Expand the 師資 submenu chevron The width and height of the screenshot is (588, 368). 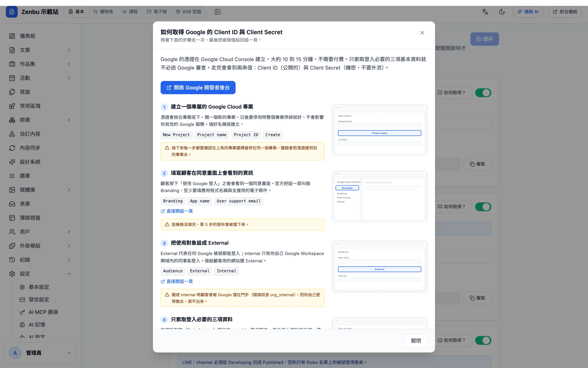(x=69, y=120)
